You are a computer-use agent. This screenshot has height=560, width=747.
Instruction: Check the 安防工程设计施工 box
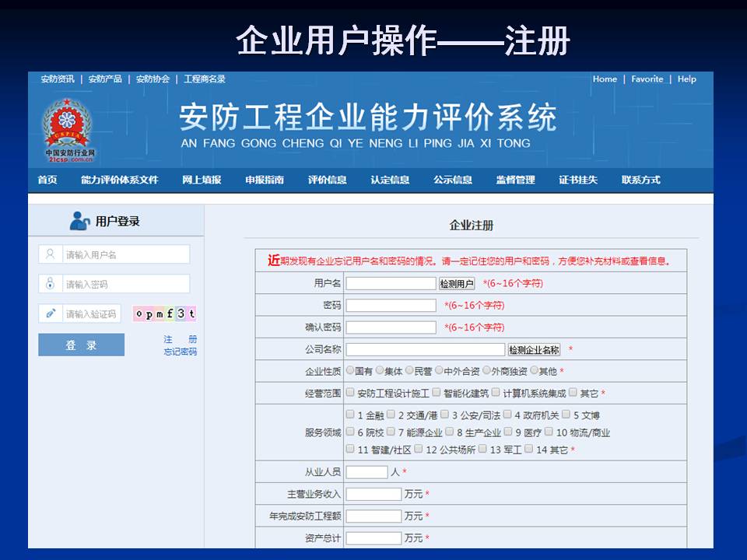coord(350,392)
